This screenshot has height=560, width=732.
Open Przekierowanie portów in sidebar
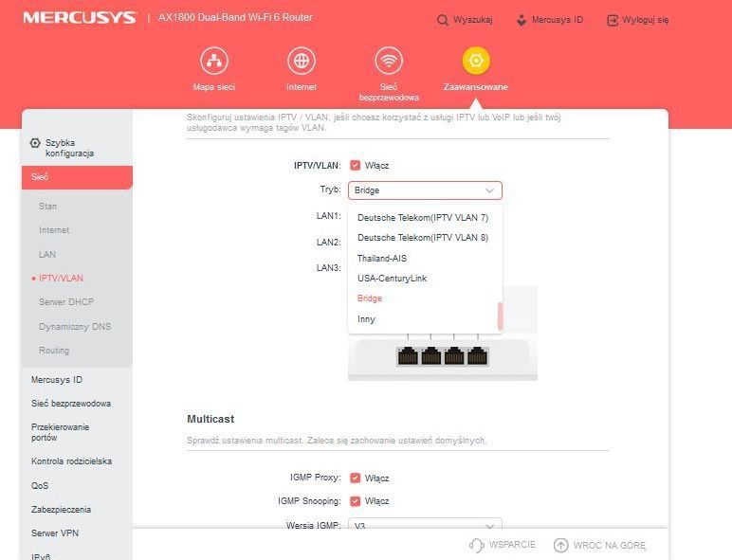pos(60,432)
